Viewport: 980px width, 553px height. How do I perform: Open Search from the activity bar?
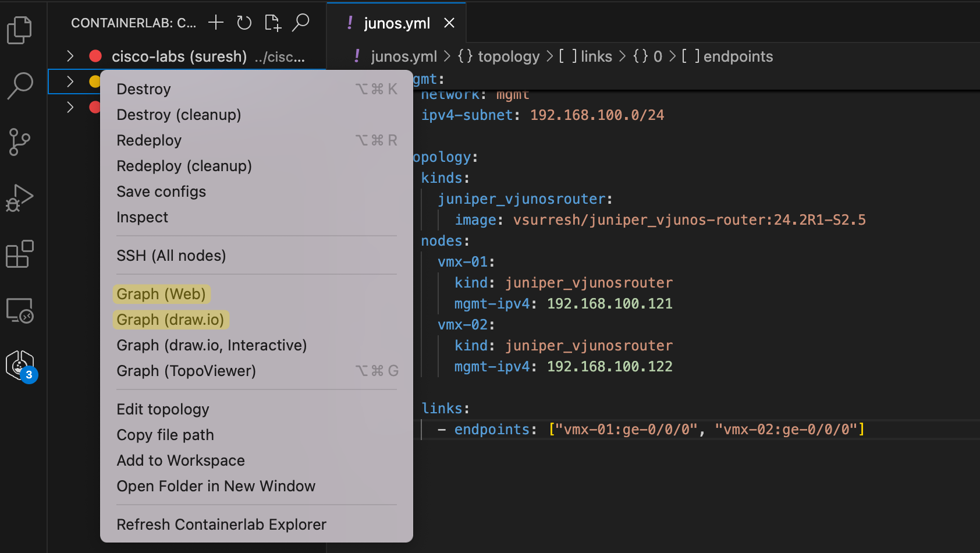pyautogui.click(x=20, y=86)
